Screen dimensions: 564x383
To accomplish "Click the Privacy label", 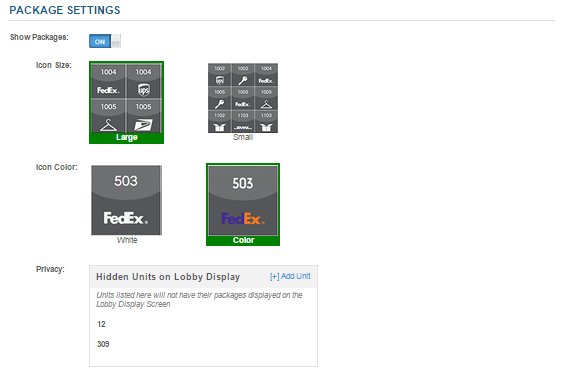I will coord(50,269).
